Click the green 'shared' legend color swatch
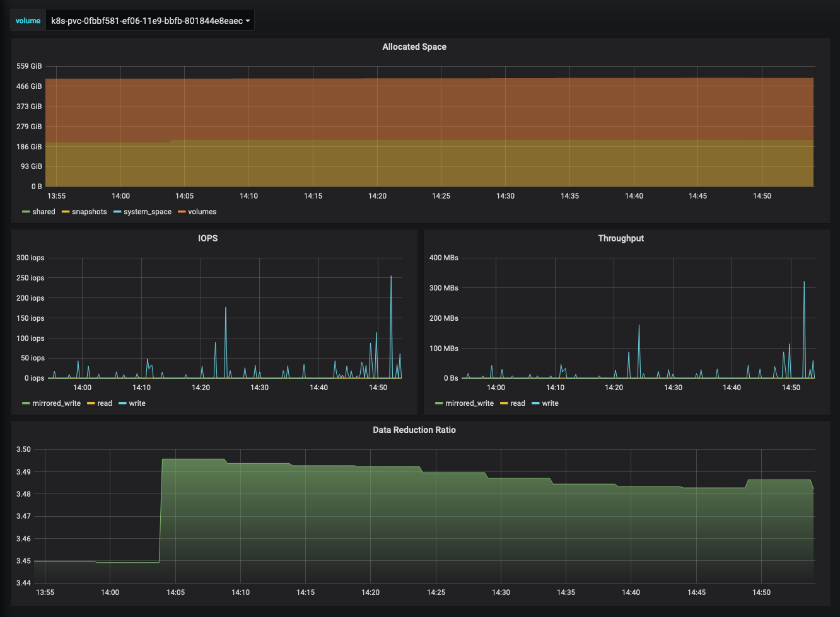Screen dimensions: 840x617 tap(26, 212)
